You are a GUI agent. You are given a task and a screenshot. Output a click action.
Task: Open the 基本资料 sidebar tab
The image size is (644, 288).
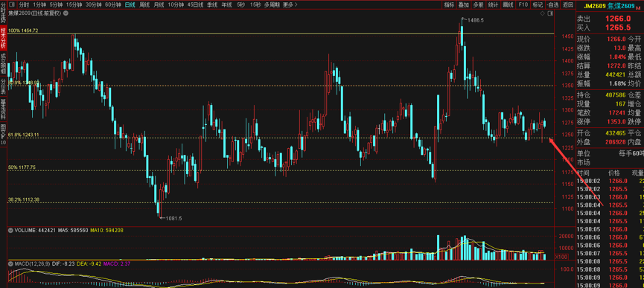(3, 109)
